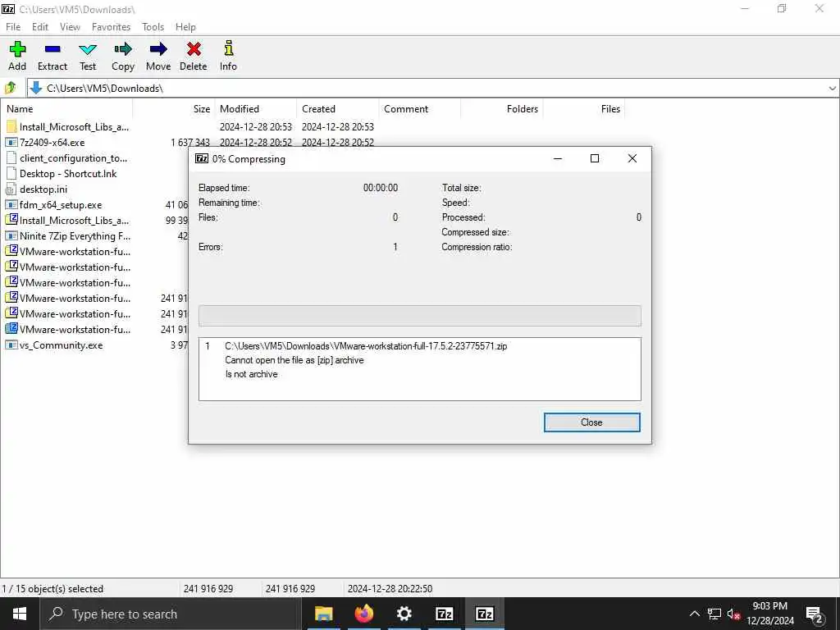
Task: Click the taskbar search box
Action: pos(171,614)
